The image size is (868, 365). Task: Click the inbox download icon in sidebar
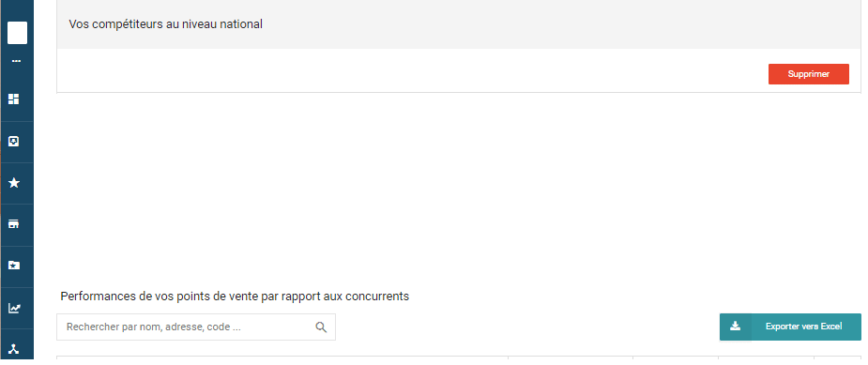[14, 142]
